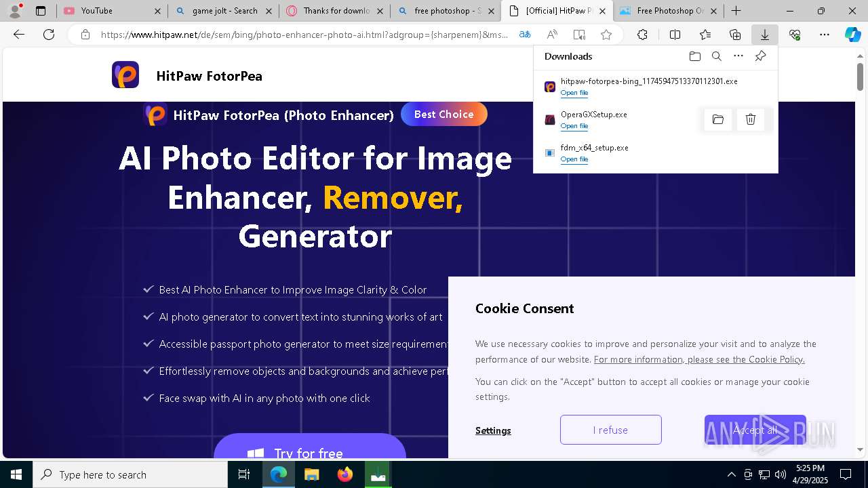868x488 pixels.
Task: Click the Try for free button
Action: [x=309, y=447]
